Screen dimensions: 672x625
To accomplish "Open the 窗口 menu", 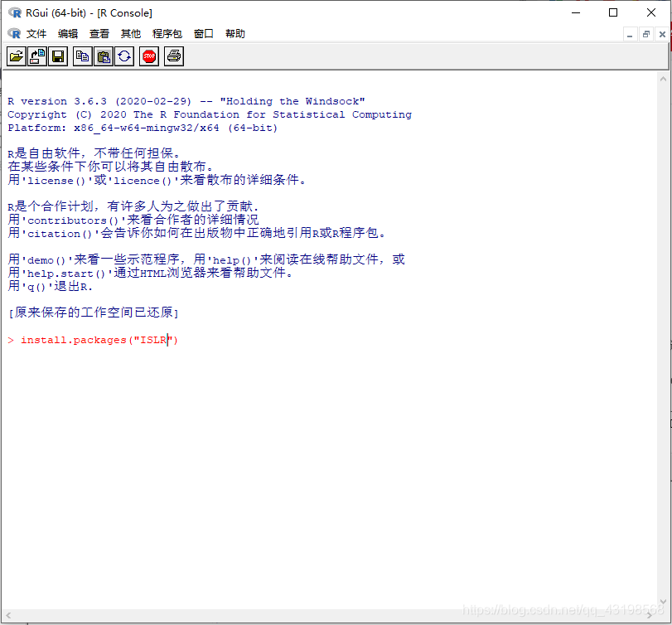I will pyautogui.click(x=202, y=33).
